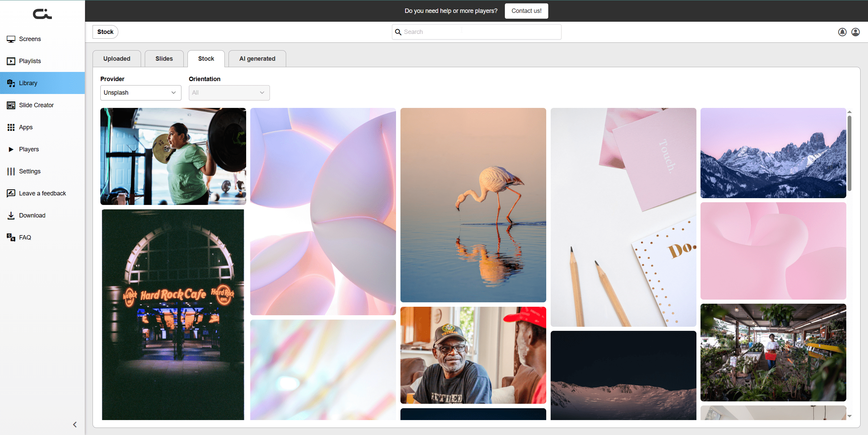This screenshot has width=868, height=435.
Task: Click Leave a feedback link
Action: (42, 193)
